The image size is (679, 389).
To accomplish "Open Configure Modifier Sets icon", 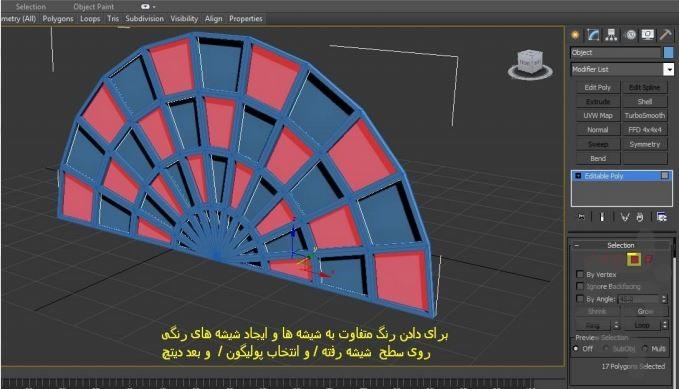I will point(661,217).
